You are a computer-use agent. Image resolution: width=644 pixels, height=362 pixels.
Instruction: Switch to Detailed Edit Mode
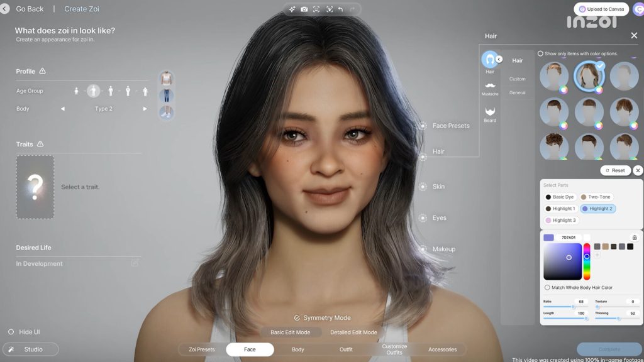coord(353,332)
